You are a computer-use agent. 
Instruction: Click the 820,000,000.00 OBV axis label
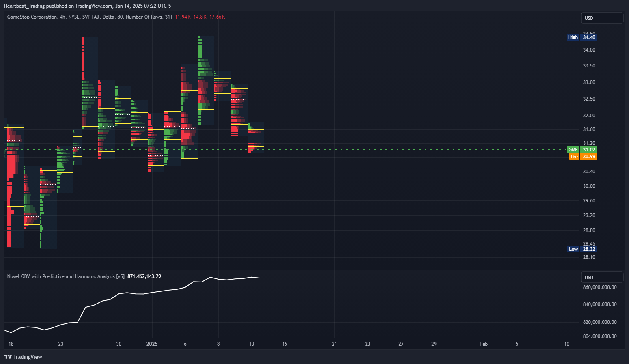600,322
